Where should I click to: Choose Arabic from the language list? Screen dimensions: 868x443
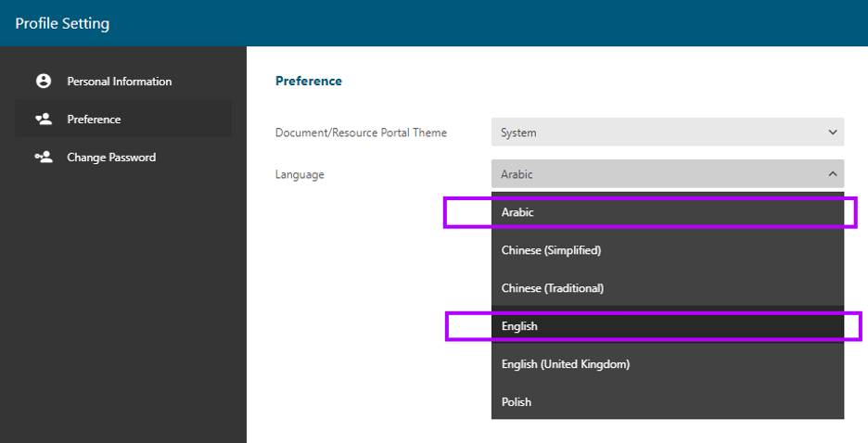point(517,212)
